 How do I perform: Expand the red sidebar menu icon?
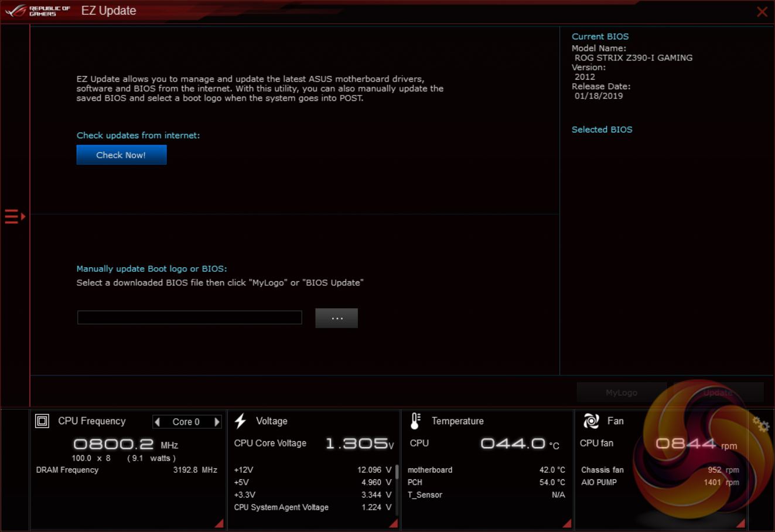click(x=15, y=217)
